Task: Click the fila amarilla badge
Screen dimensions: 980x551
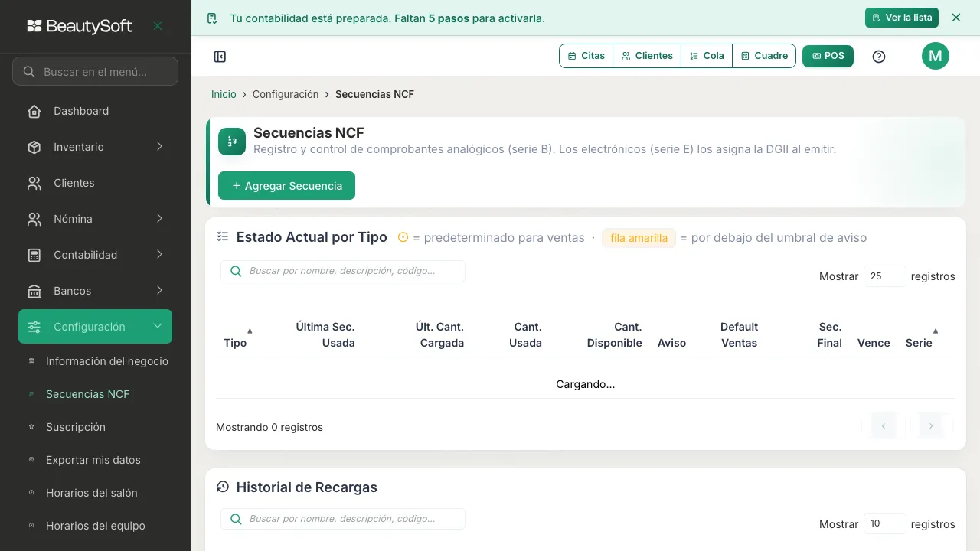Action: tap(639, 238)
